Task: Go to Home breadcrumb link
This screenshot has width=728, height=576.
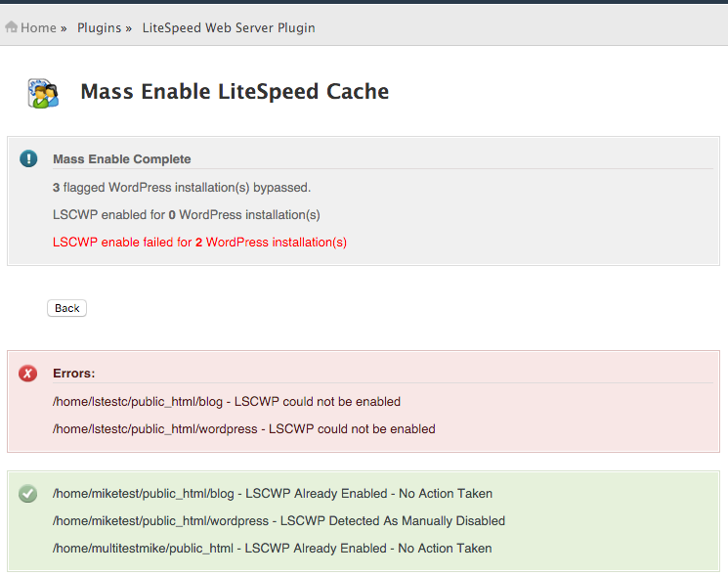Action: [38, 27]
